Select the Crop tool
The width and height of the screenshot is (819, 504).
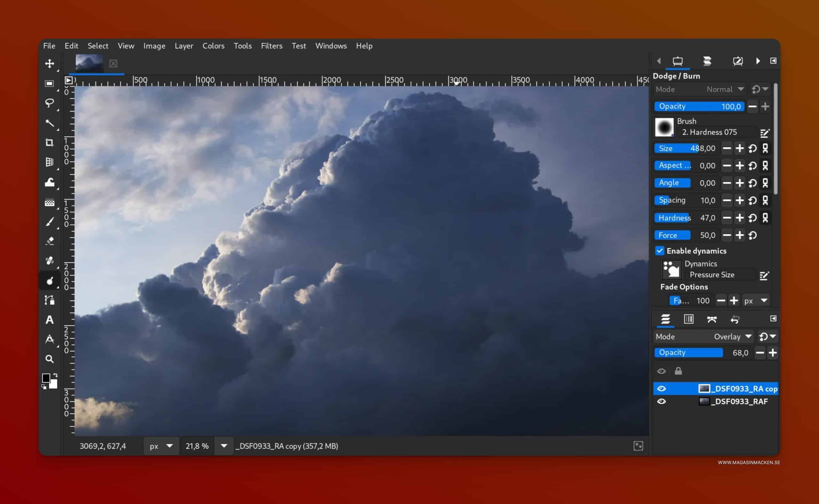[49, 143]
